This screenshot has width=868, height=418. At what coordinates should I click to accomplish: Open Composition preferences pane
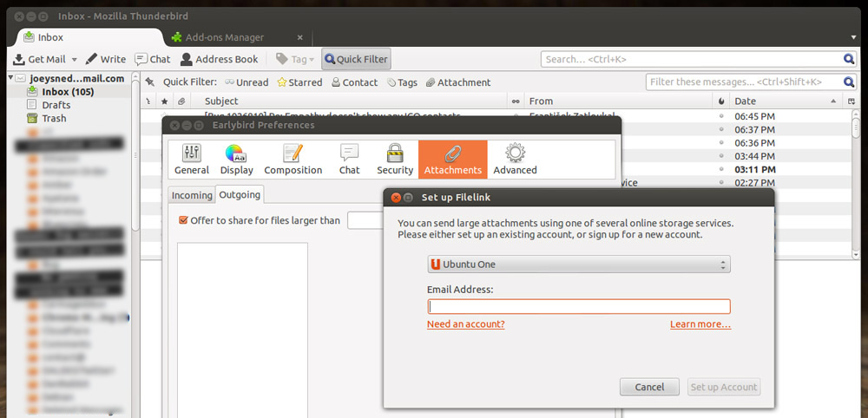(x=293, y=160)
